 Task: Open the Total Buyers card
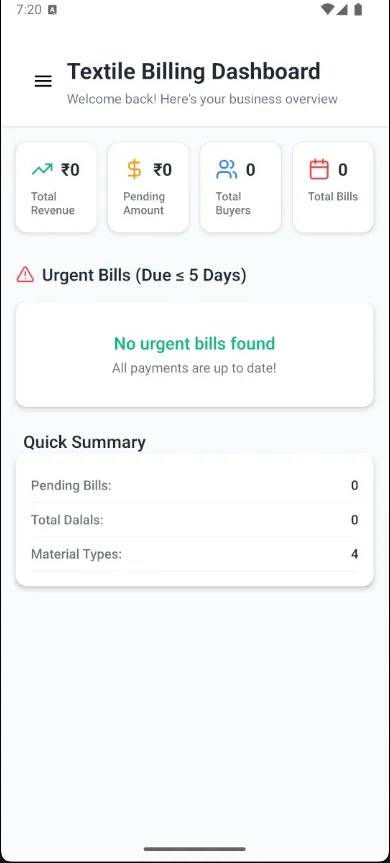240,187
